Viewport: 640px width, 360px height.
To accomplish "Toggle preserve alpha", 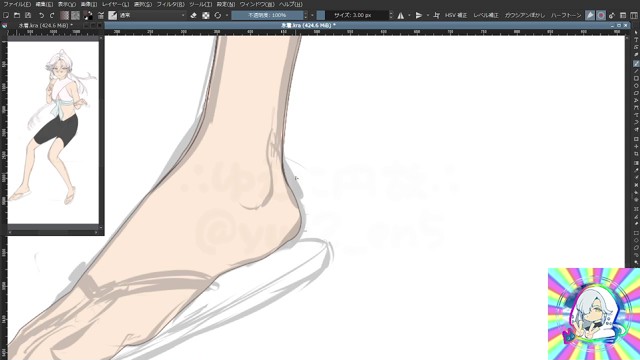I will coord(206,16).
